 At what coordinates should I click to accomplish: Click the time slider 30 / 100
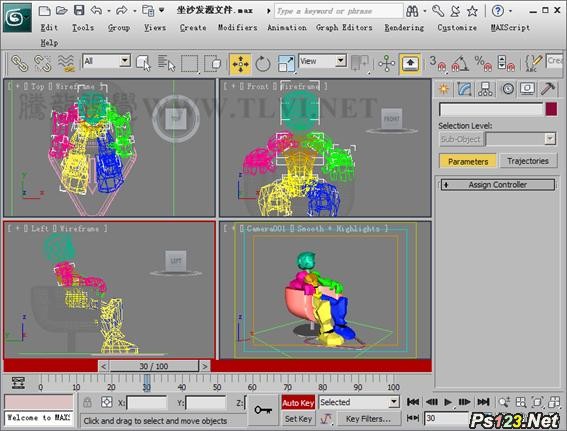coord(154,366)
